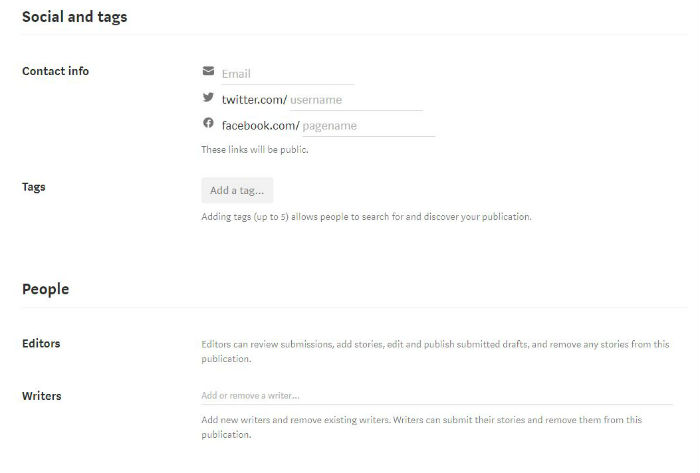Focus the 'Add or remove a writer' field
The image size is (700, 473).
[x=437, y=396]
